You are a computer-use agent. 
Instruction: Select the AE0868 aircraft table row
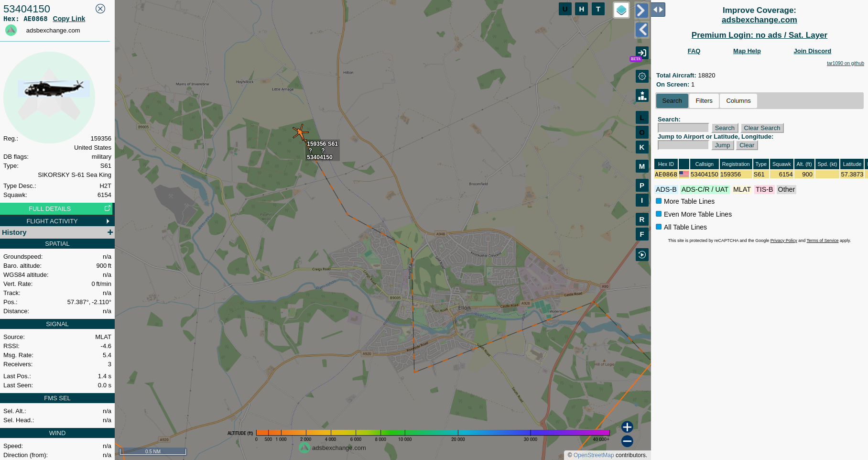760,175
